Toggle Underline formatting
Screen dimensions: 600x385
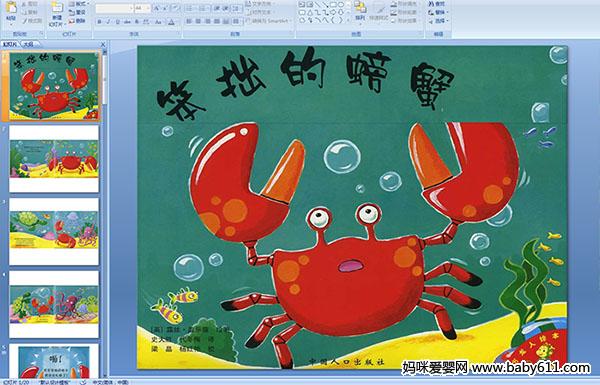[x=117, y=22]
